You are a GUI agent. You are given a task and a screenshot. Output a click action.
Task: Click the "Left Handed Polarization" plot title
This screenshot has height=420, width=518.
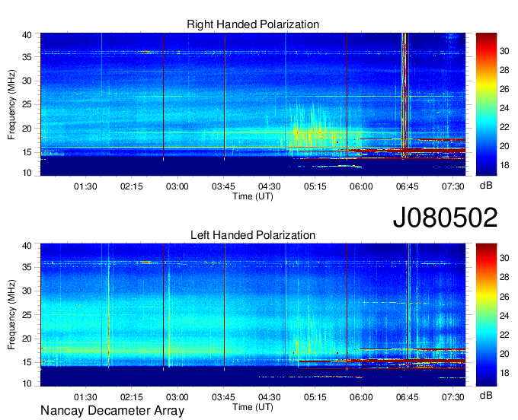pyautogui.click(x=253, y=235)
